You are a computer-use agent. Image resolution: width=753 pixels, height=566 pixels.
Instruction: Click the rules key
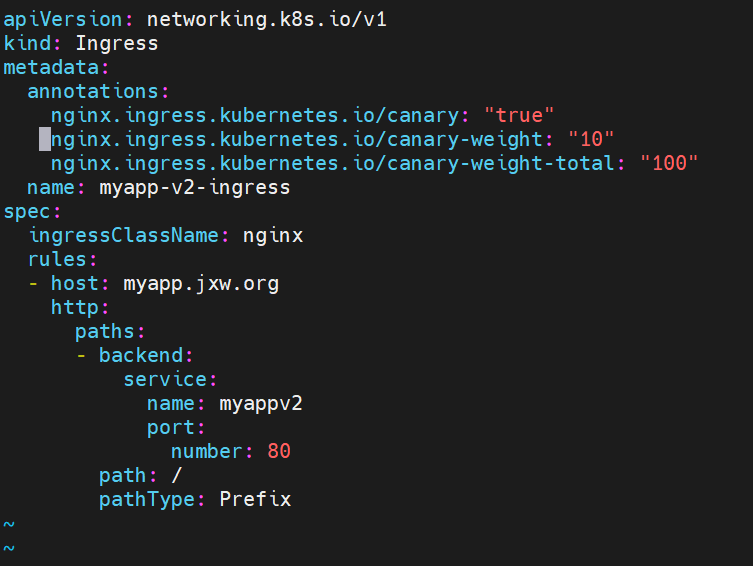57,260
